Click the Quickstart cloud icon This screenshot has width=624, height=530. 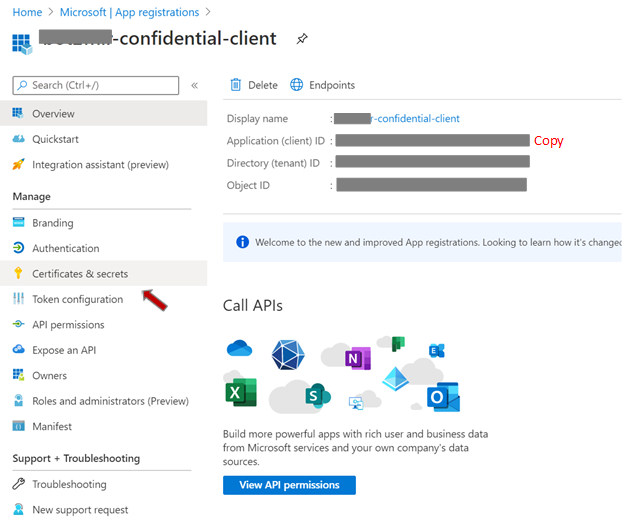[x=18, y=139]
